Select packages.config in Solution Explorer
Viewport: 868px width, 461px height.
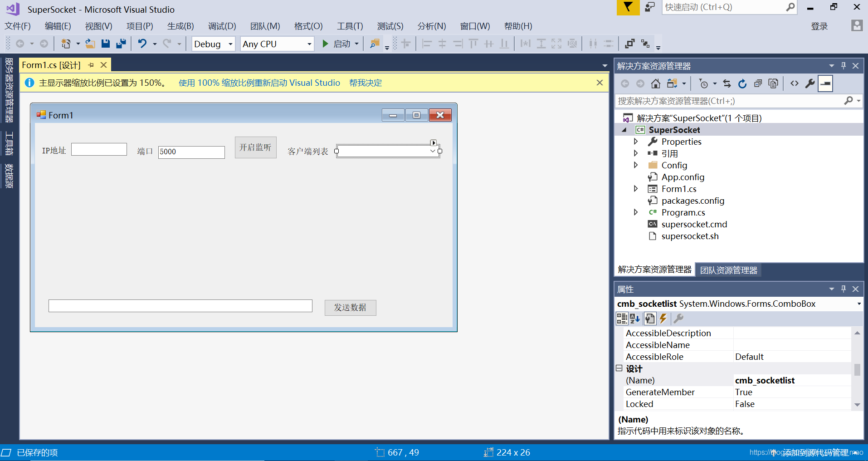pyautogui.click(x=692, y=201)
